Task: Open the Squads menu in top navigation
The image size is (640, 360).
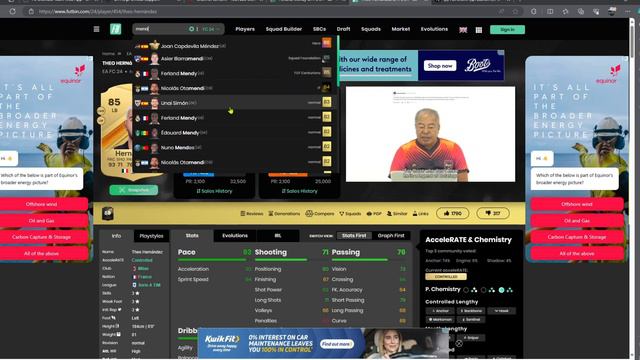Action: click(371, 29)
